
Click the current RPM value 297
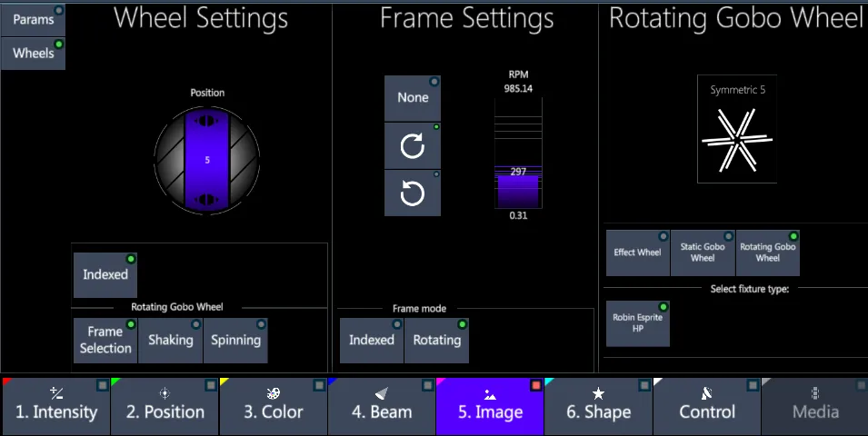pyautogui.click(x=518, y=172)
